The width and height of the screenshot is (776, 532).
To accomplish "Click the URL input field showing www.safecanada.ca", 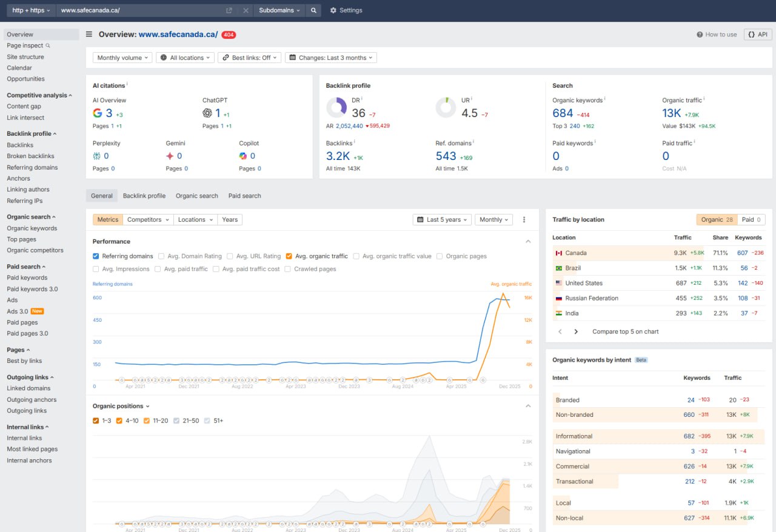I will [139, 10].
